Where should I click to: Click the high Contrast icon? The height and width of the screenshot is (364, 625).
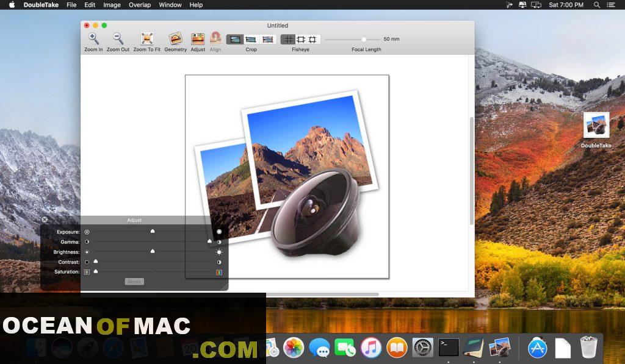219,262
